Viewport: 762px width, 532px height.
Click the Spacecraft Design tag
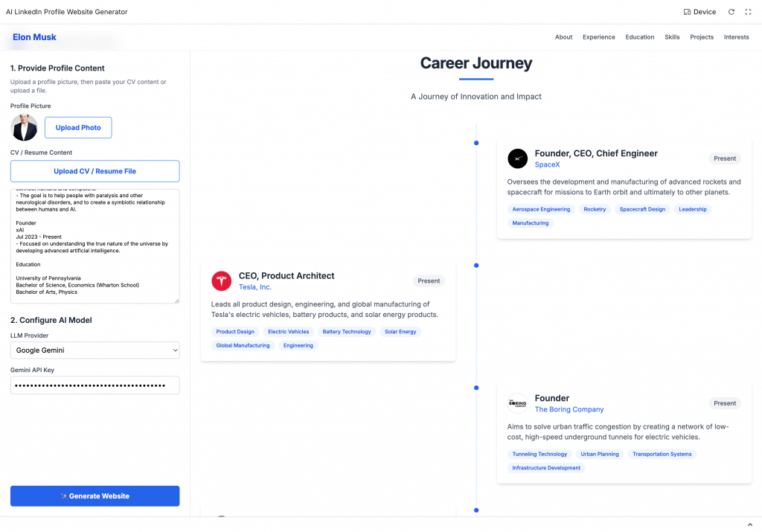[x=642, y=209]
